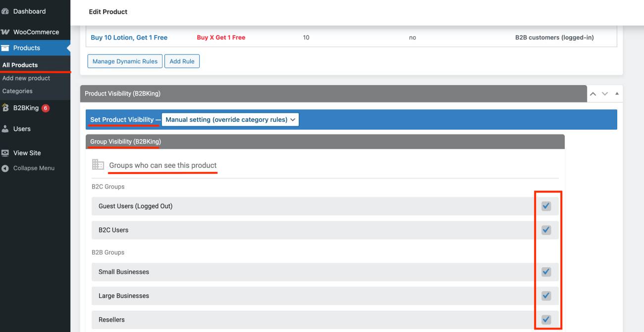This screenshot has height=332, width=644.
Task: Click the B2BKing notification badge 6
Action: coord(46,108)
